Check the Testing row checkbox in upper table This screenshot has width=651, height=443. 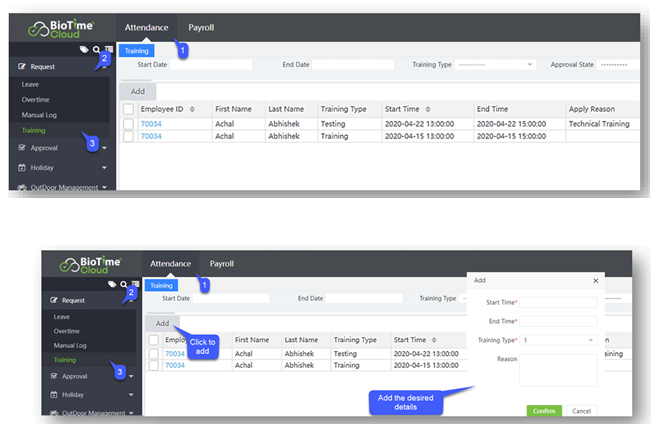(128, 124)
